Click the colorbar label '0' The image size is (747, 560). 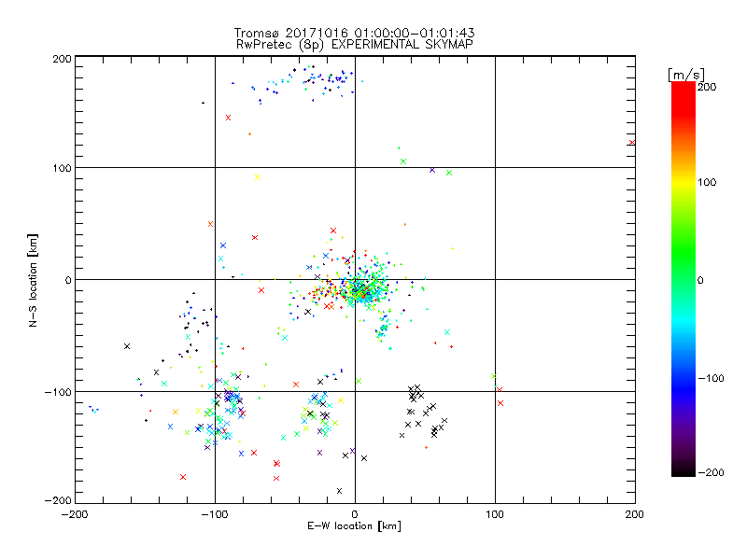click(x=700, y=281)
